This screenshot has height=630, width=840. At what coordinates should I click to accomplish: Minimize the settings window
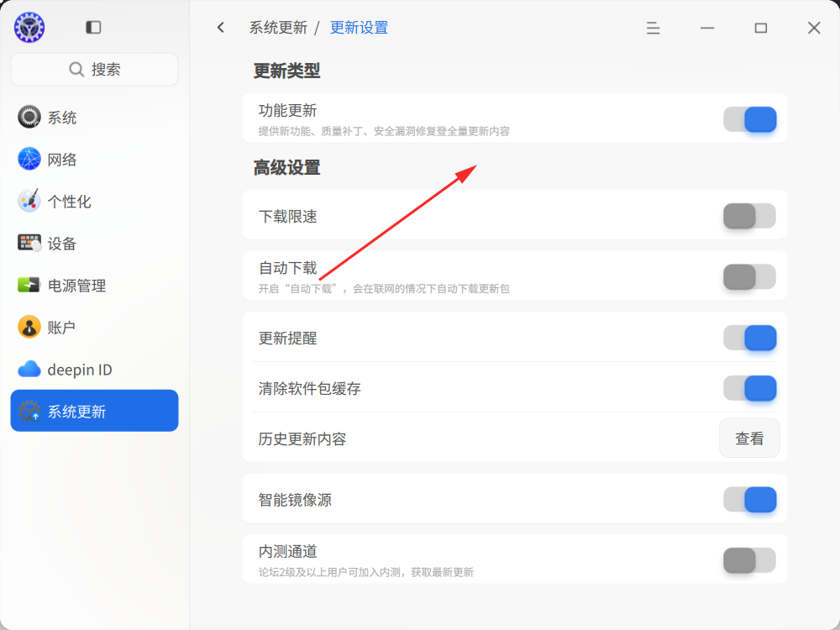tap(707, 28)
